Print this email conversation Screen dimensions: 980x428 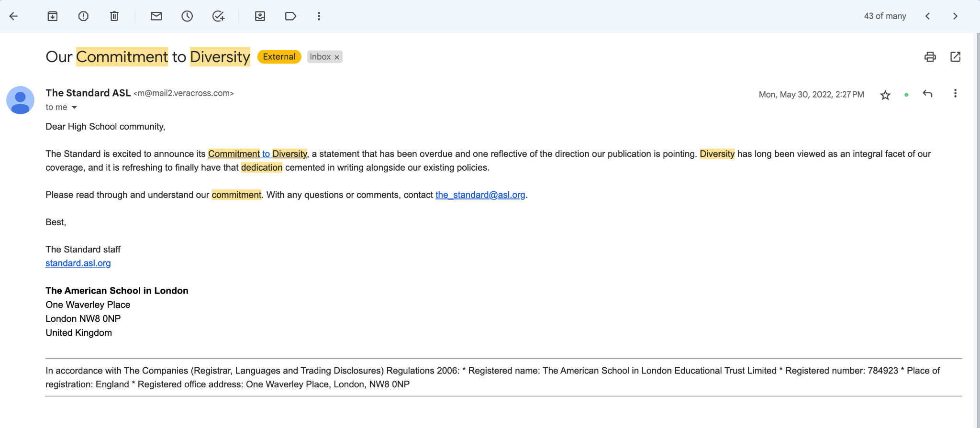930,57
